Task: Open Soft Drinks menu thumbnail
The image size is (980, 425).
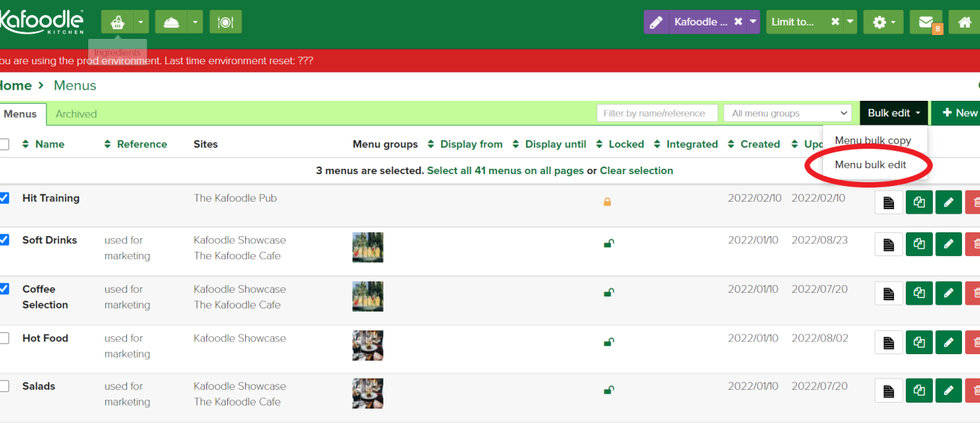Action: (x=368, y=247)
